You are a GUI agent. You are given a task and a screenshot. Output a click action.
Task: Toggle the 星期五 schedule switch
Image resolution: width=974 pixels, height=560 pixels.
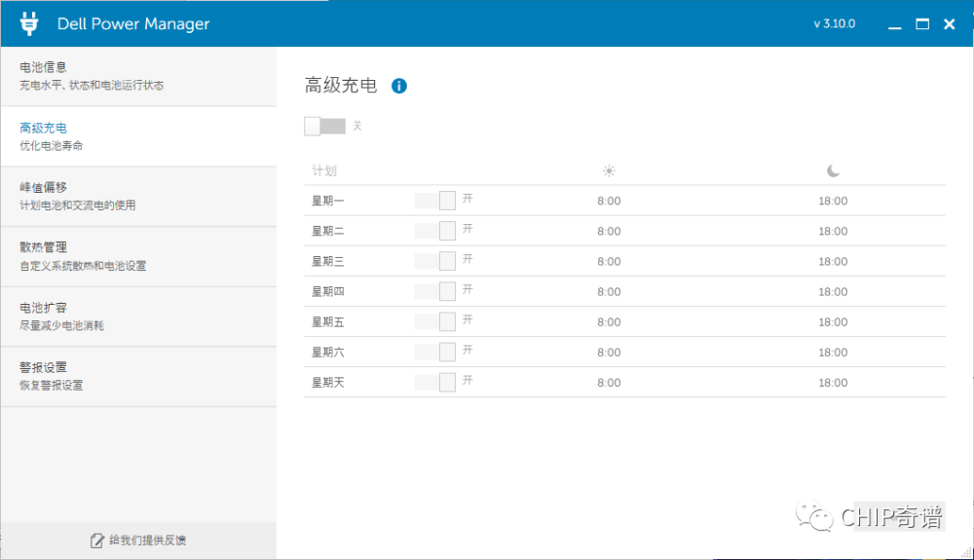pos(434,321)
